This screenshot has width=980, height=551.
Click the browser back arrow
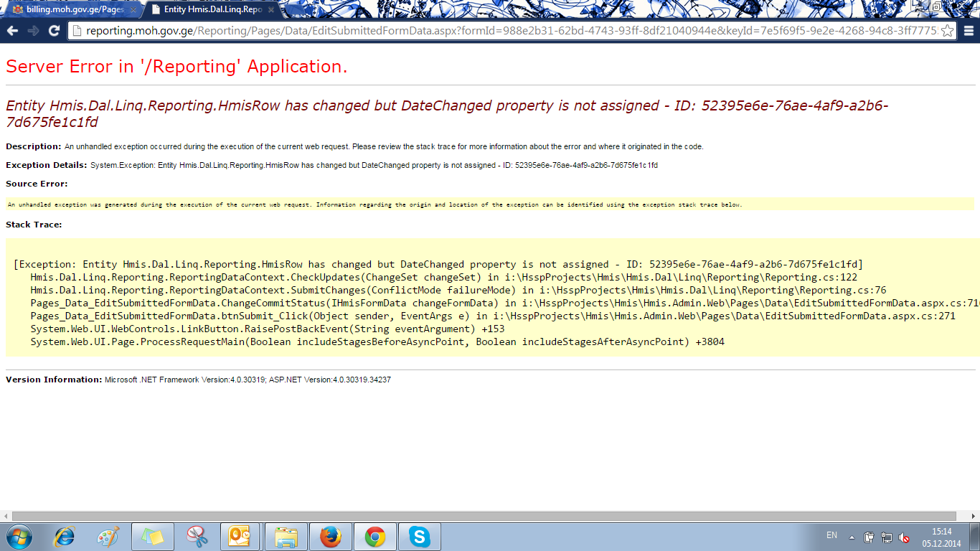[x=12, y=31]
